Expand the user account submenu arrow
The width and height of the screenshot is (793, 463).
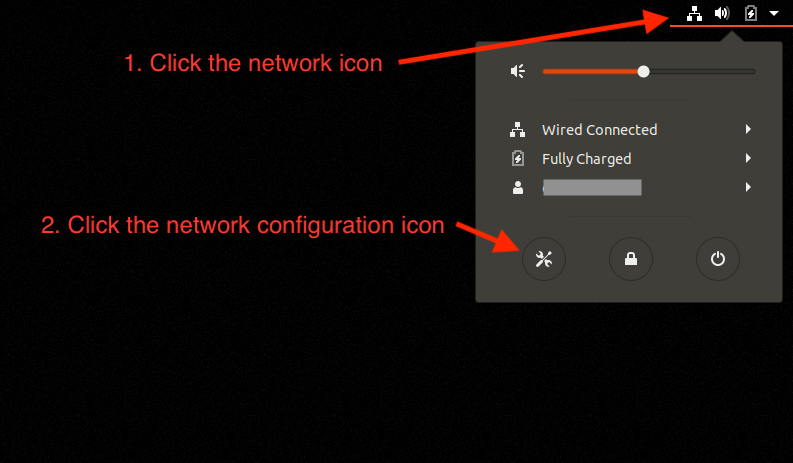748,187
